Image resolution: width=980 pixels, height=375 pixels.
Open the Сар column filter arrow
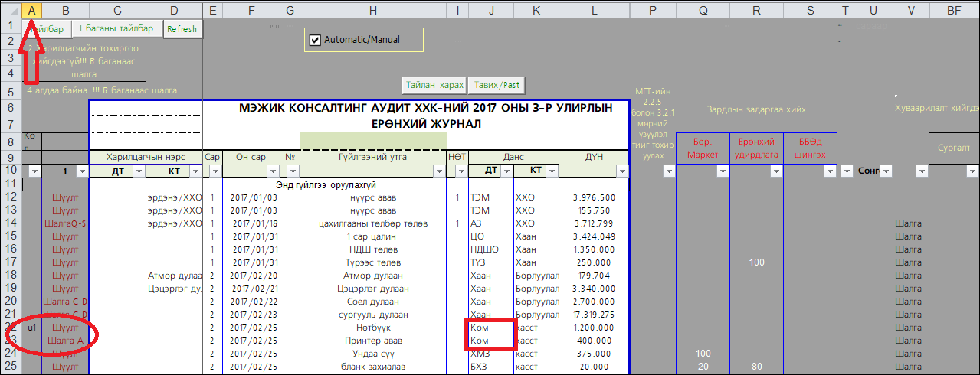(215, 171)
